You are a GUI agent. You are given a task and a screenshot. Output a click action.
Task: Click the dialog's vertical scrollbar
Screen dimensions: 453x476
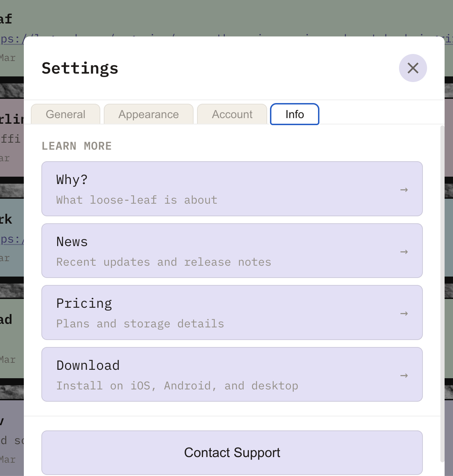[x=442, y=280]
